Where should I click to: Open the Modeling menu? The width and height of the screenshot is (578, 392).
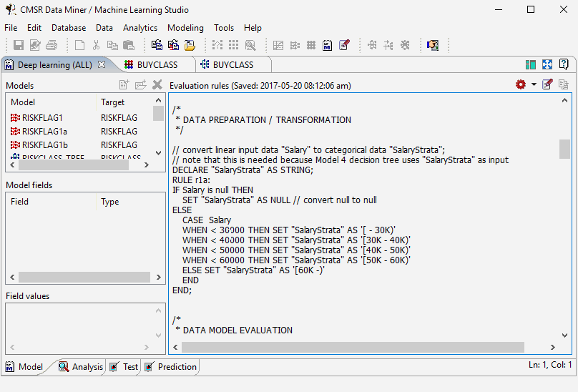tap(185, 28)
